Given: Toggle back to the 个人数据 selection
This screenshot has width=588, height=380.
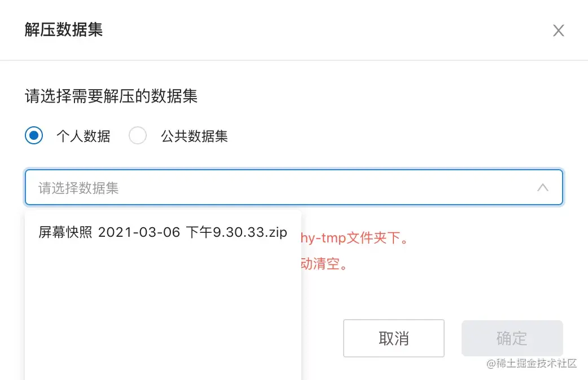Looking at the screenshot, I should pos(34,135).
